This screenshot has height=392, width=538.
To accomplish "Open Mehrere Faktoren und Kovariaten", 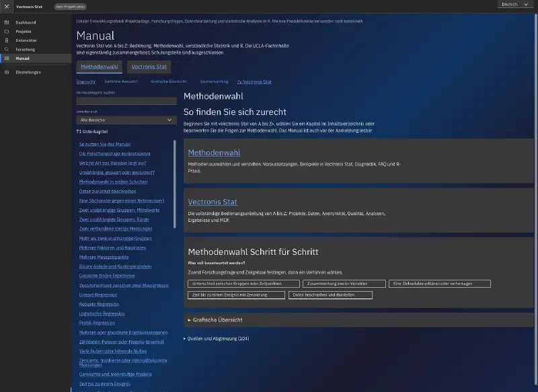I will (112, 247).
